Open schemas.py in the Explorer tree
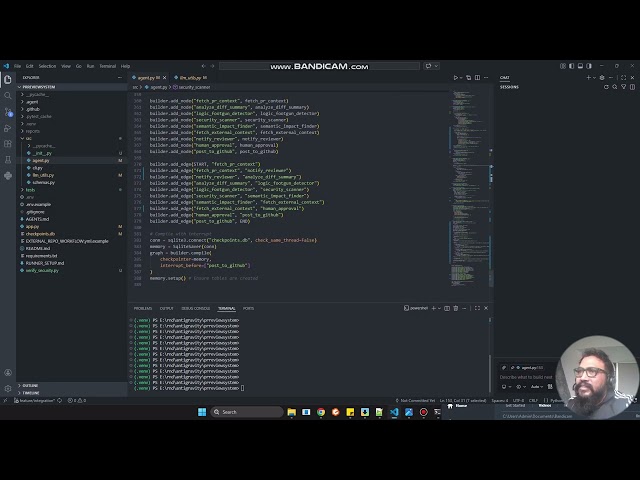 point(43,182)
